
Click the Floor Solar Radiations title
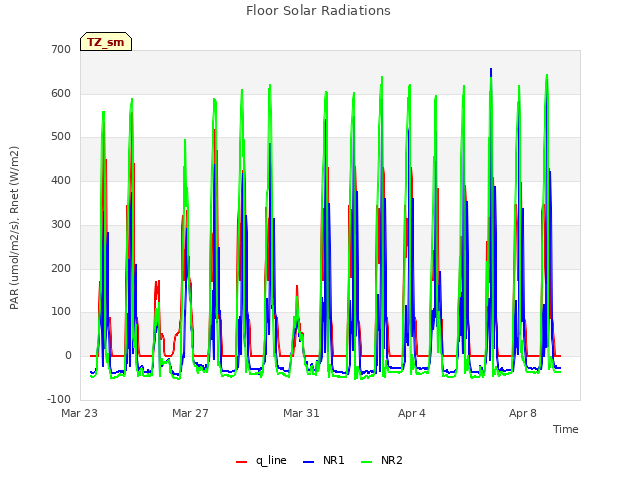pos(318,11)
